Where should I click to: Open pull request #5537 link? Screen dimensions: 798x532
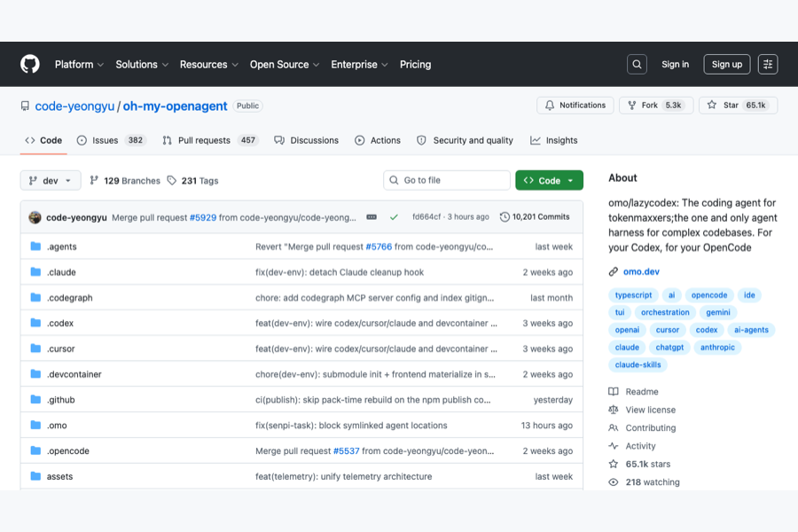click(x=346, y=451)
